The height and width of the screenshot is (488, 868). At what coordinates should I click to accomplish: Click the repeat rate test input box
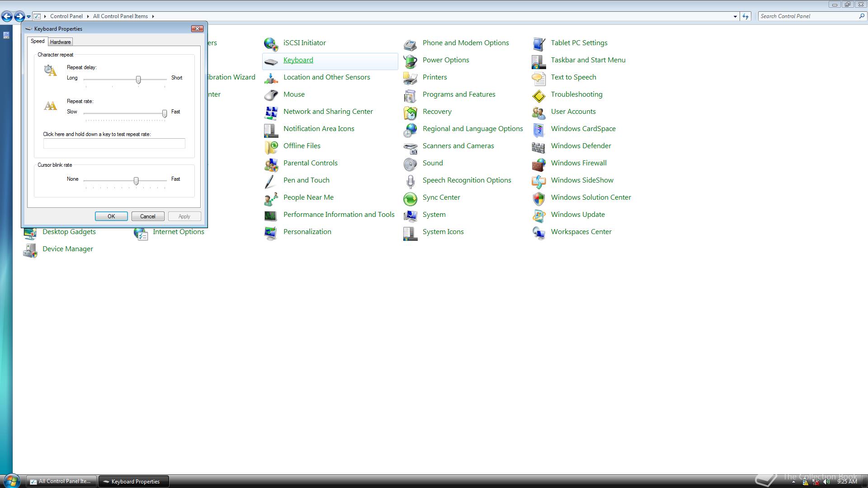point(114,143)
